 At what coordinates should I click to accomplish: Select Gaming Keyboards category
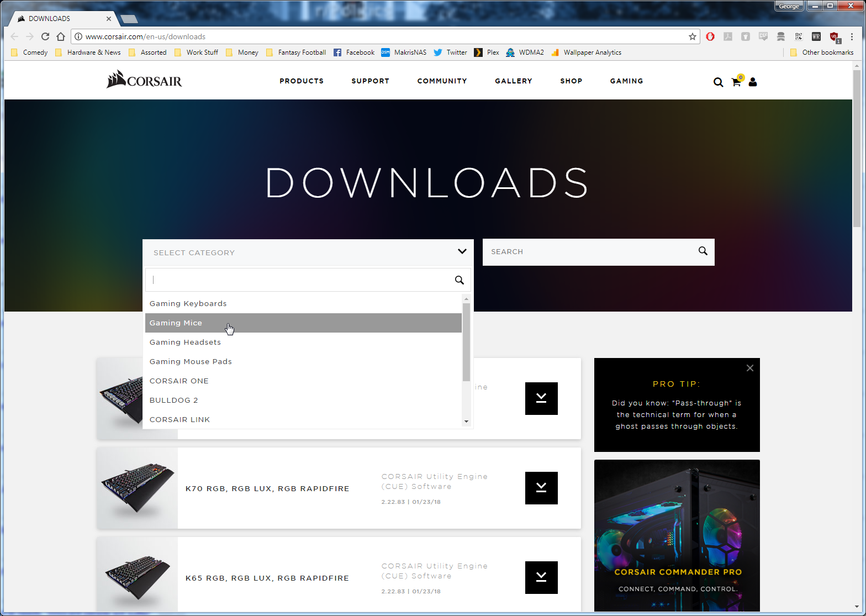(x=303, y=303)
